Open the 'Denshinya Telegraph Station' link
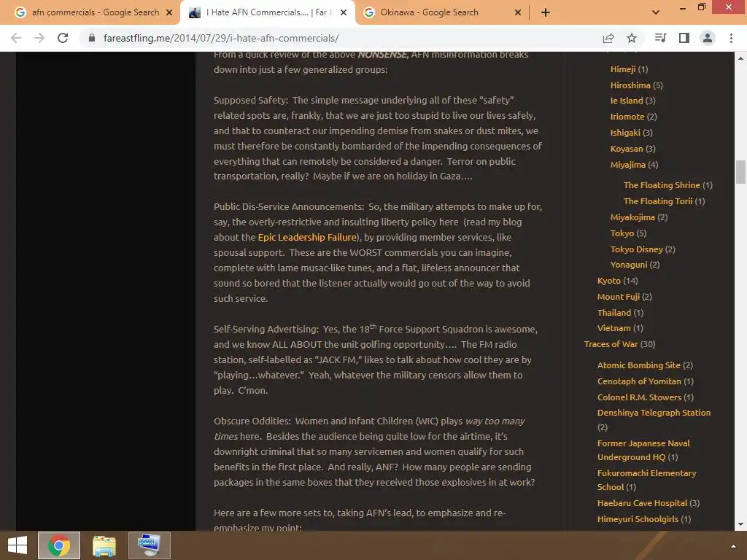 654,413
